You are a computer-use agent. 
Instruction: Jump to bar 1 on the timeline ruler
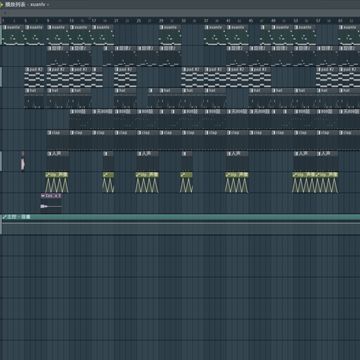(3, 21)
